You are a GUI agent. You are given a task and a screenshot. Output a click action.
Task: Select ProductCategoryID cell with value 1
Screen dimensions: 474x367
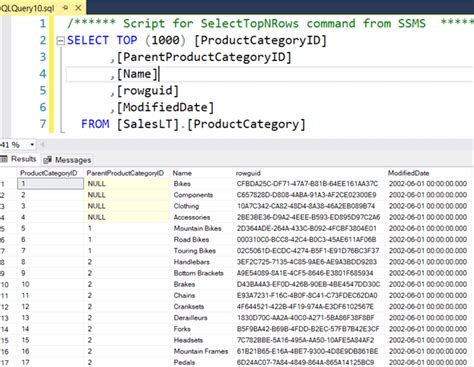(50, 184)
